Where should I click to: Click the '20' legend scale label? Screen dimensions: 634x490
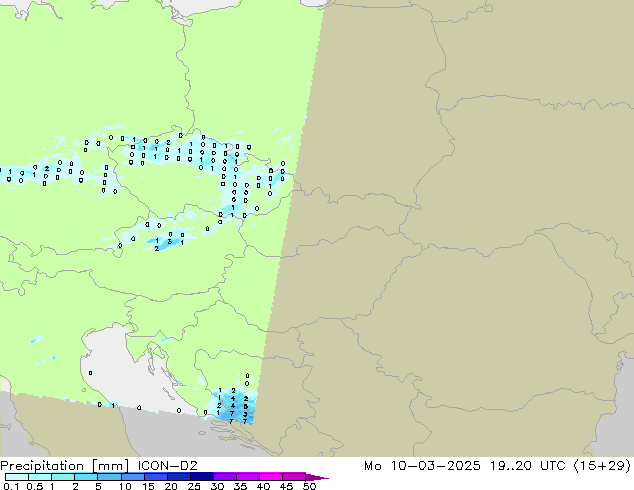click(x=171, y=486)
